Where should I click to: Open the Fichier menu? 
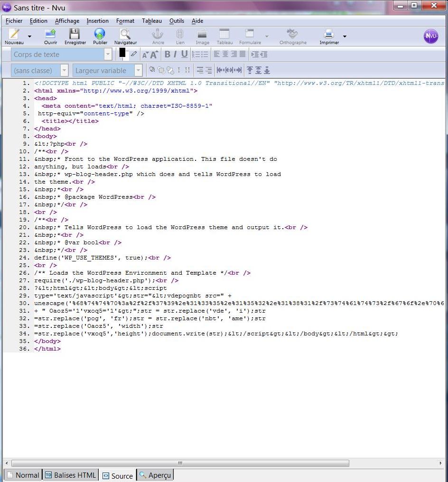click(14, 21)
